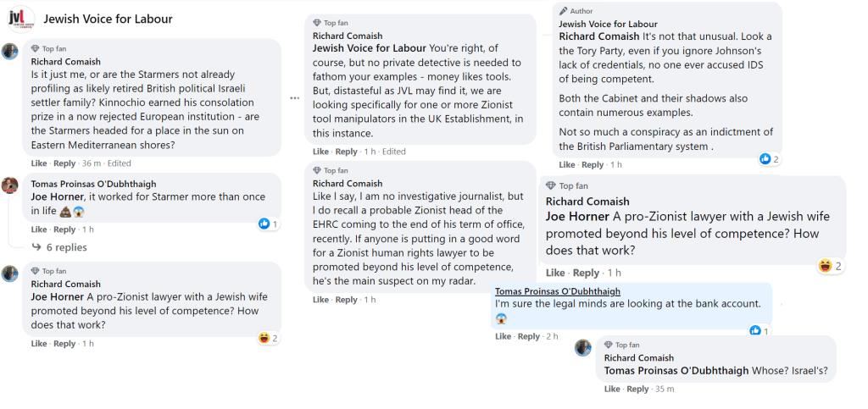868x409 pixels.
Task: Click the 'Tomas Proinsas O'Dubhthaigh' mention before 'Whose?'
Action: coord(676,370)
